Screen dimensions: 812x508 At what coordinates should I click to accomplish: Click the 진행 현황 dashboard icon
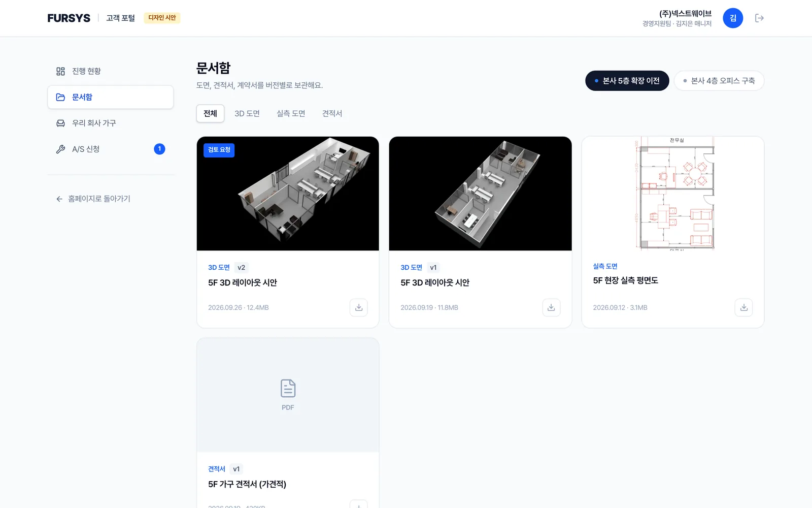coord(60,71)
